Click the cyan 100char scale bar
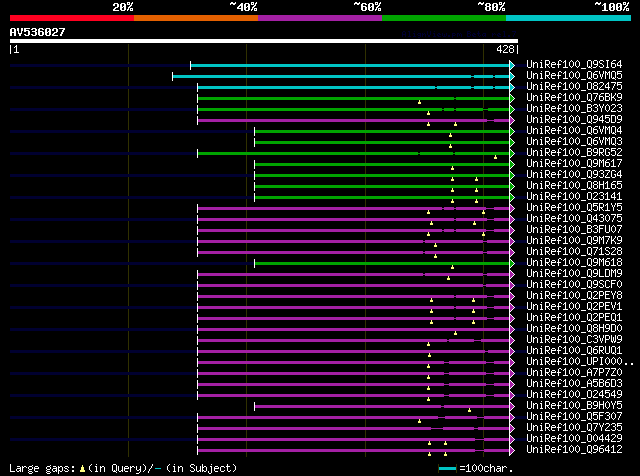This screenshot has width=640, height=476. 447,469
